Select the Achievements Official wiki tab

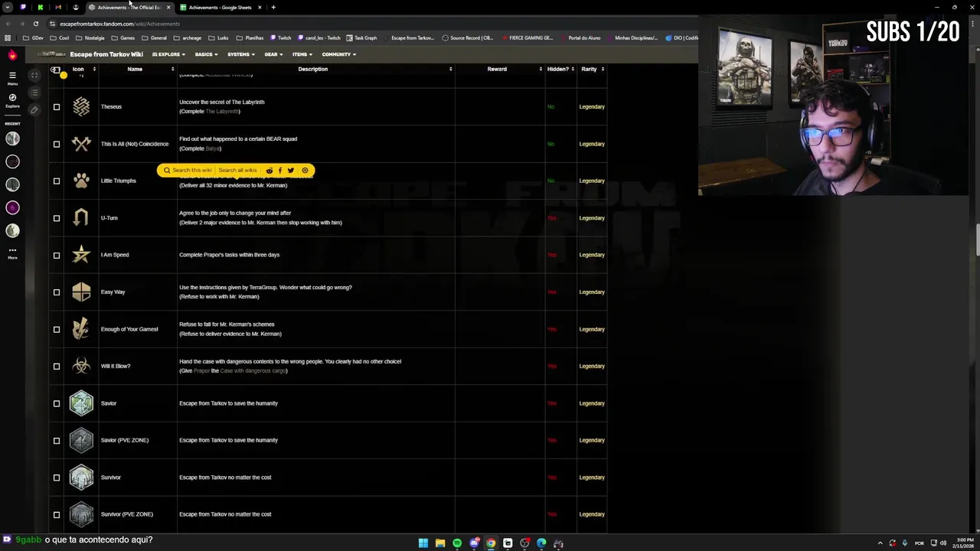click(x=129, y=7)
